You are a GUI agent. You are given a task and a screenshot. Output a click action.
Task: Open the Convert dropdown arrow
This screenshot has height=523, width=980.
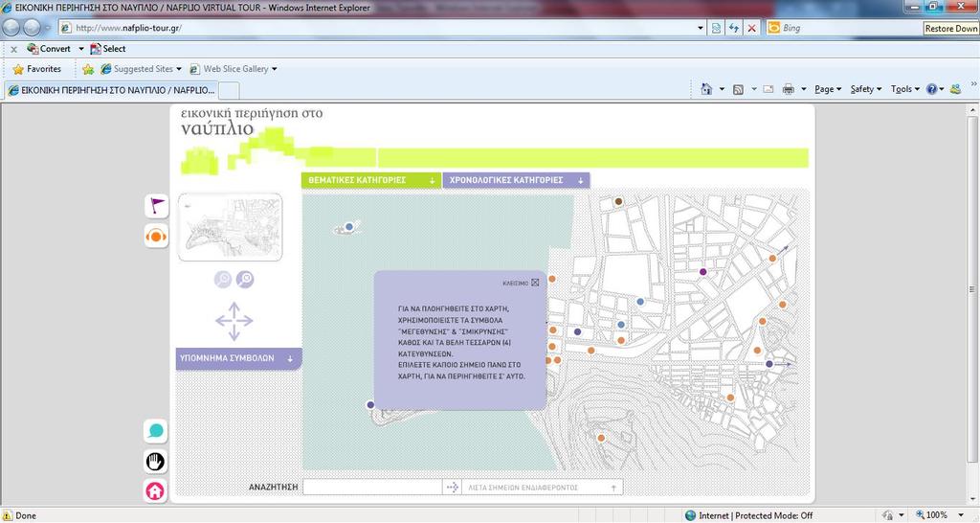click(80, 49)
